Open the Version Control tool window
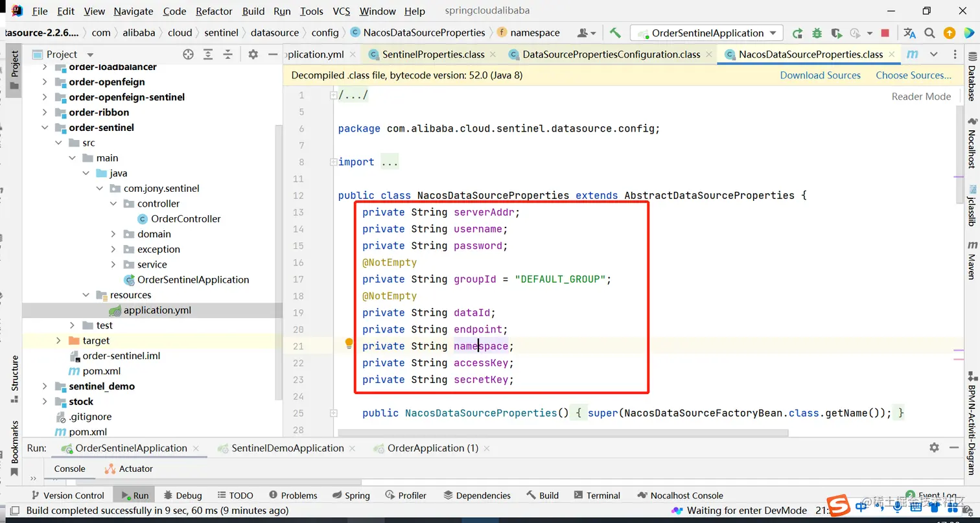 point(67,495)
